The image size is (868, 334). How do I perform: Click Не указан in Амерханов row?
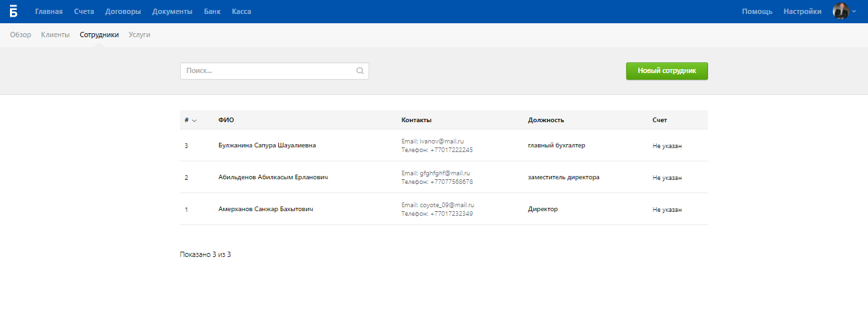pyautogui.click(x=667, y=210)
